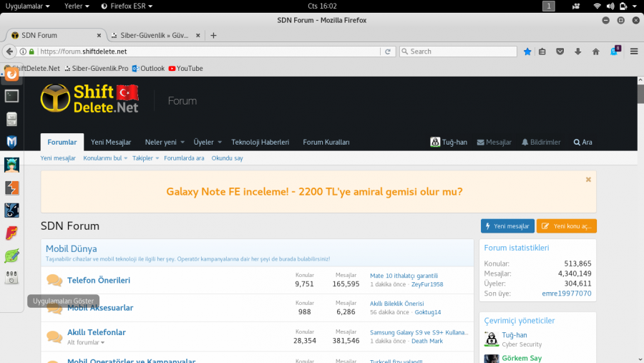
Task: Open Teknoloji Haberleri nav item
Action: point(260,142)
